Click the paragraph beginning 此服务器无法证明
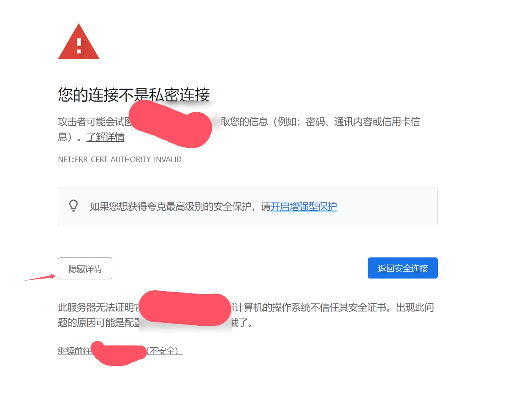This screenshot has height=395, width=532. [x=246, y=315]
